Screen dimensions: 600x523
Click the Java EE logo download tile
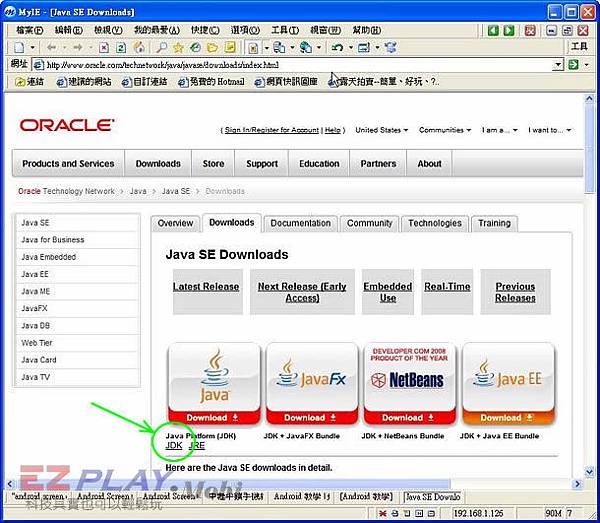point(508,384)
